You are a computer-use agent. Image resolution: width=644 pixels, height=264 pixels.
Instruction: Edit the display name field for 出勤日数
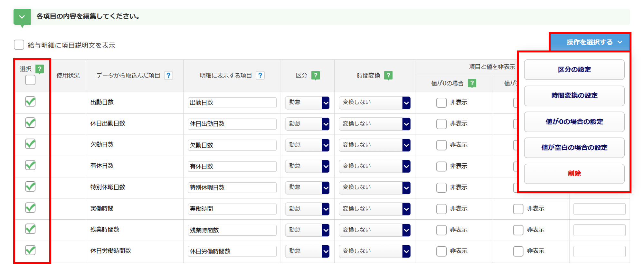(232, 103)
